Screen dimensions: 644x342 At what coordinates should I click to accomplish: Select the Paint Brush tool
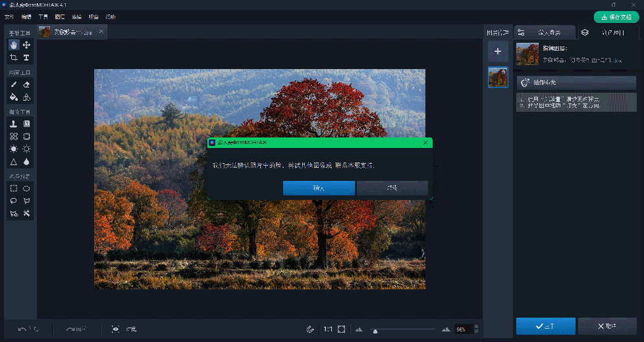coord(14,84)
